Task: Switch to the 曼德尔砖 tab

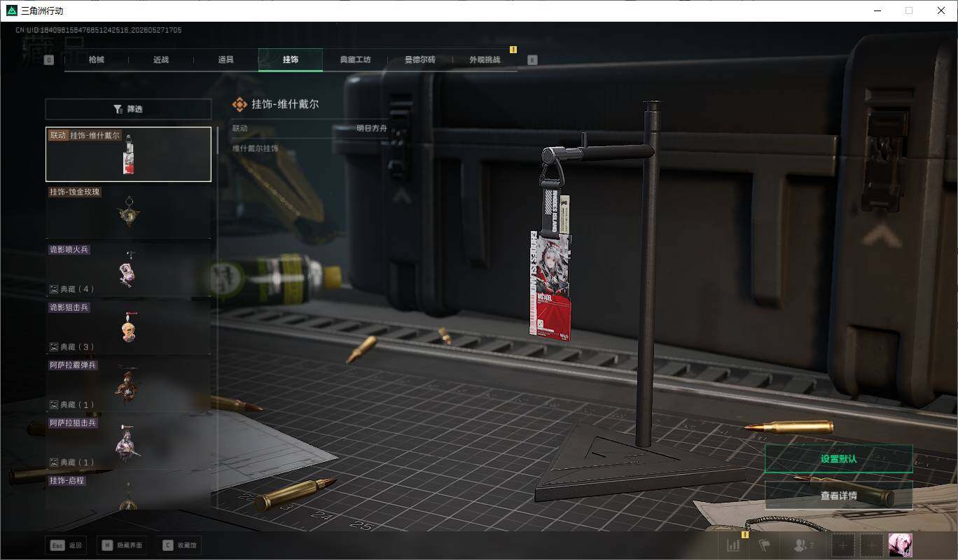Action: click(419, 60)
